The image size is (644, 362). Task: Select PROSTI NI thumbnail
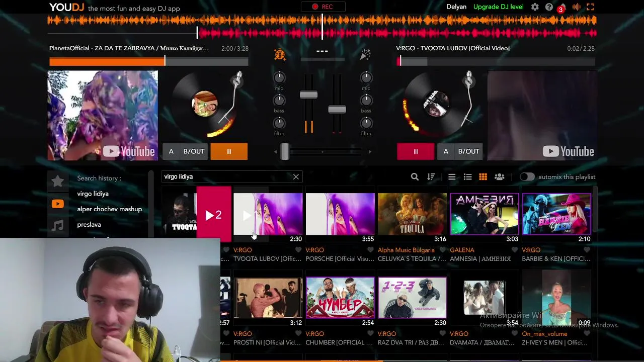[268, 298]
